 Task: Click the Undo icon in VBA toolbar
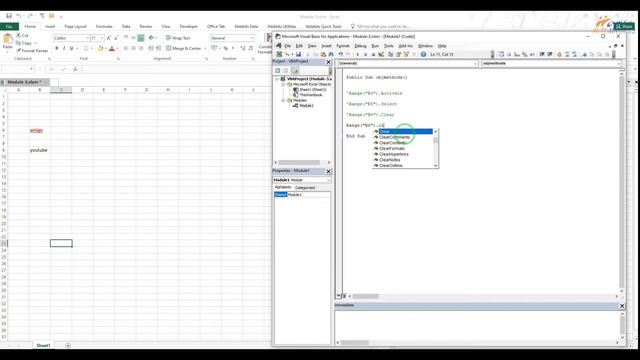coord(341,54)
